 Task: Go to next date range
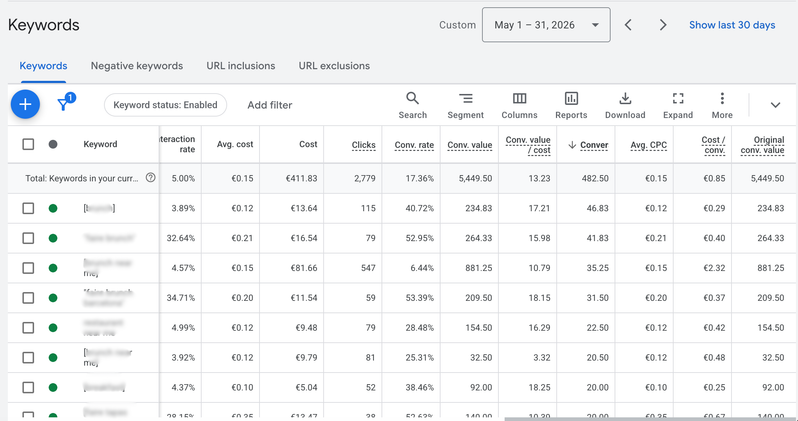[663, 25]
